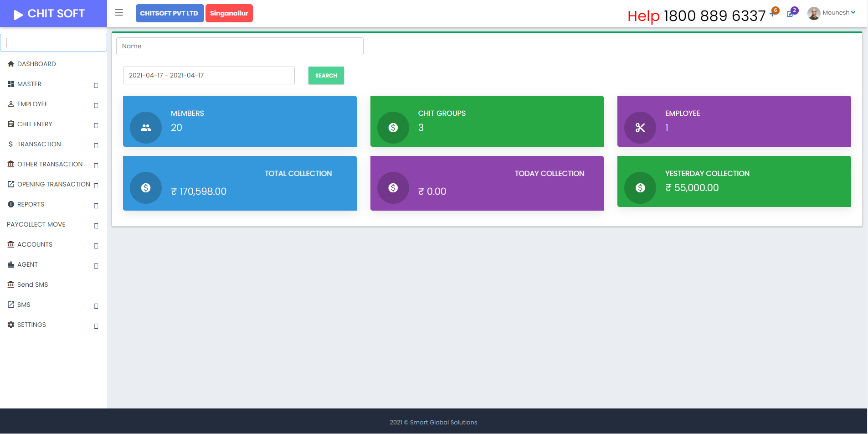
Task: Open the date range picker field
Action: click(209, 76)
